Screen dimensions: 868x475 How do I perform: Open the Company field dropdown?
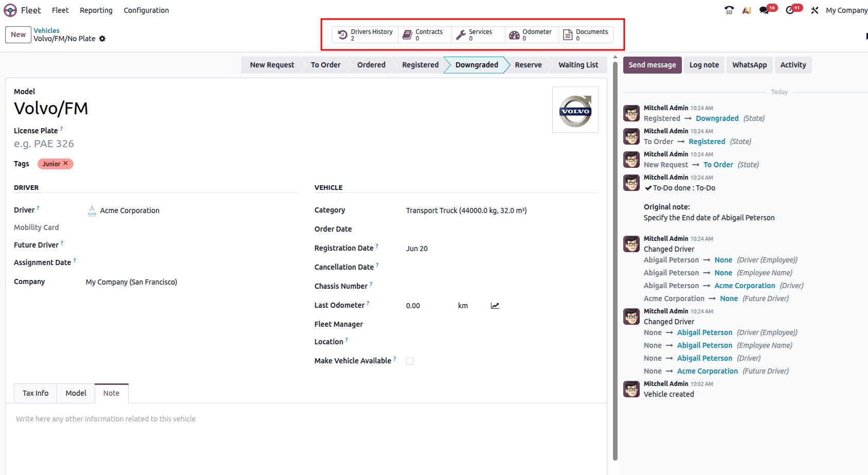(x=191, y=282)
